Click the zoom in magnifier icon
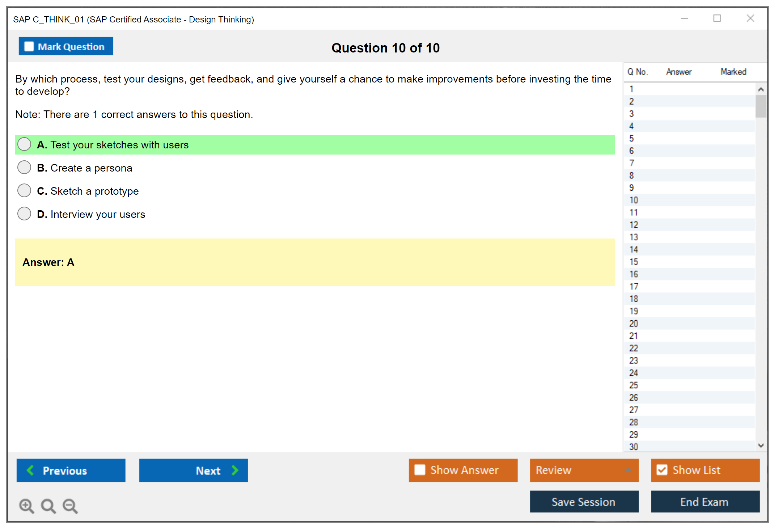The height and width of the screenshot is (532, 778). tap(26, 506)
